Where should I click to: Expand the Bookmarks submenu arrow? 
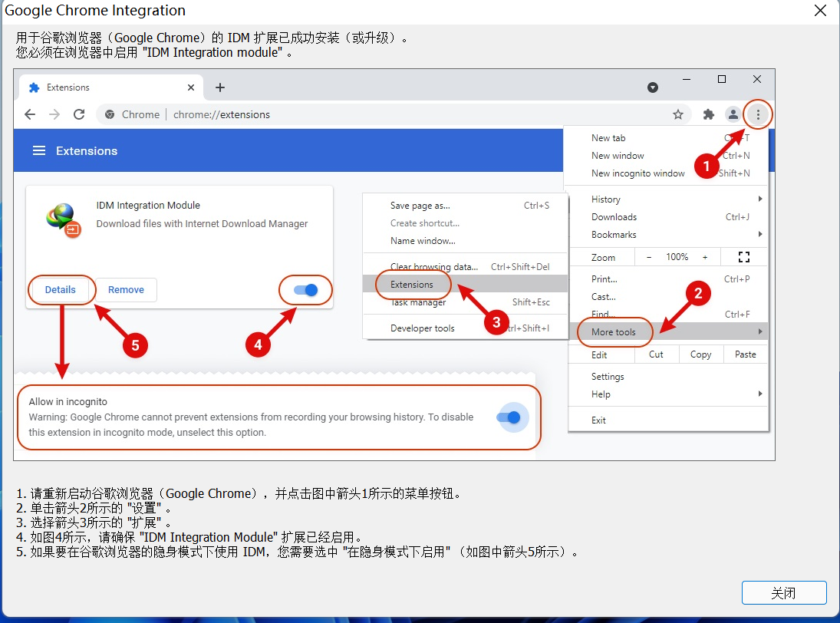click(760, 234)
